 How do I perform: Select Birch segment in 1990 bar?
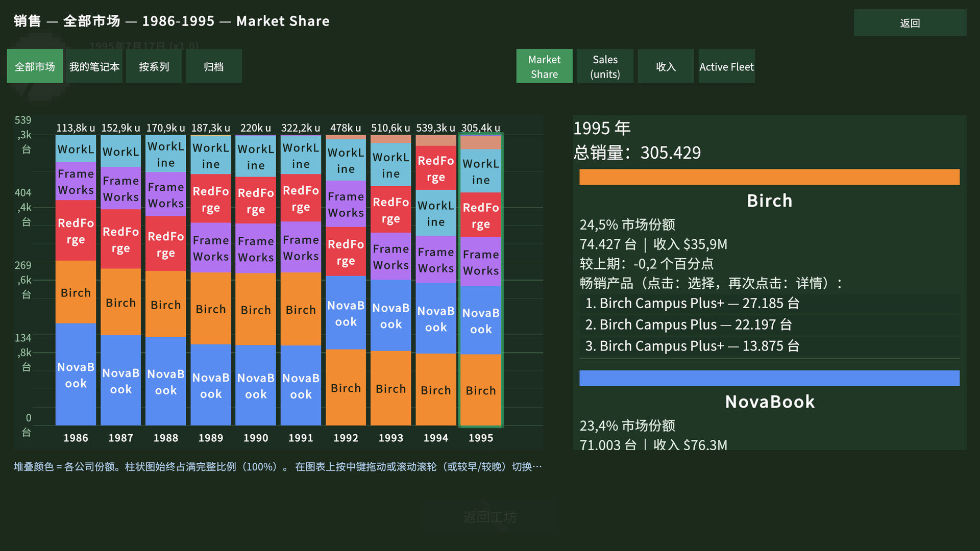(x=256, y=309)
